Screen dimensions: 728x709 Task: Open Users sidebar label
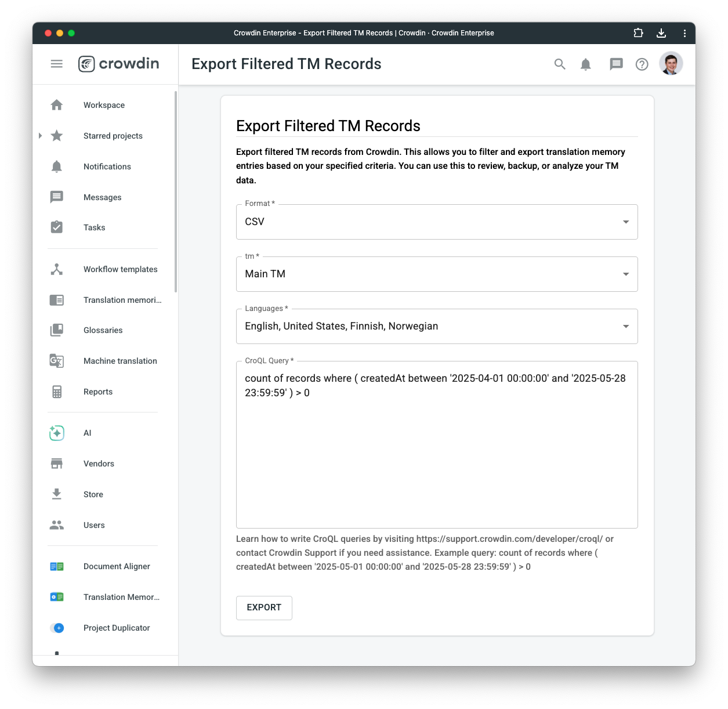coord(94,525)
